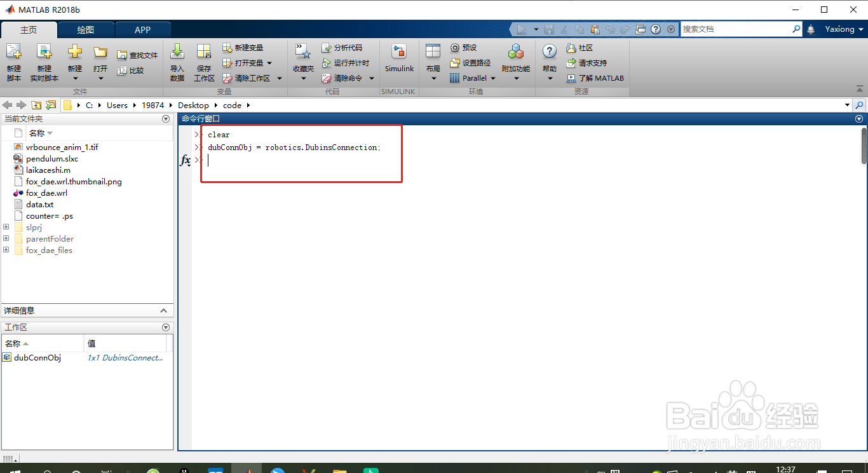Click the notification bell icon
The height and width of the screenshot is (473, 868).
click(x=811, y=29)
